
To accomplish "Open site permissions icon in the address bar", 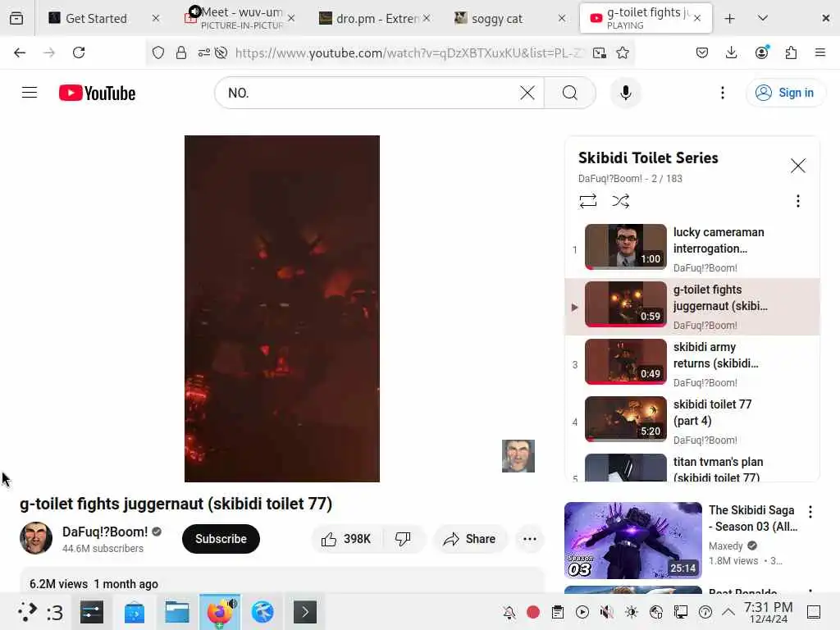I will pos(204,52).
